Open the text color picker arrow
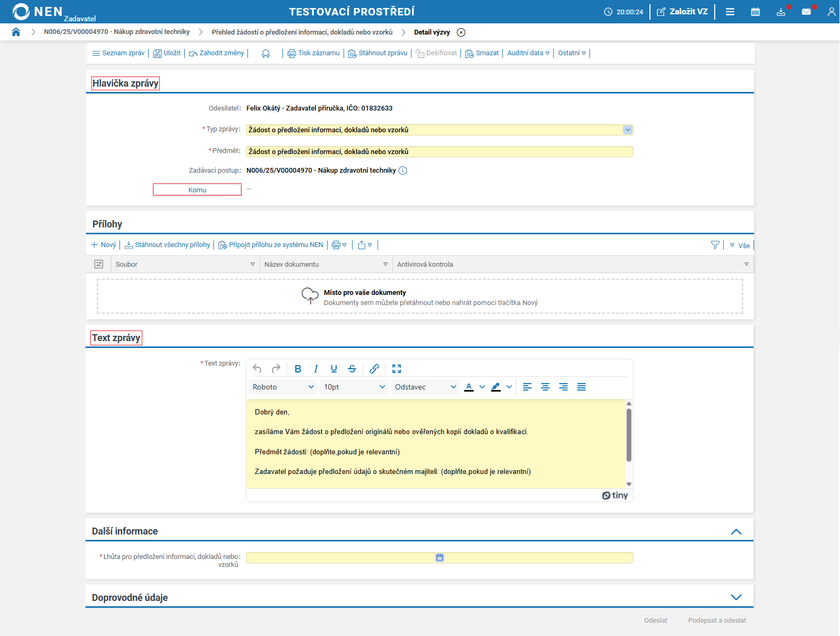The image size is (840, 636). 482,387
